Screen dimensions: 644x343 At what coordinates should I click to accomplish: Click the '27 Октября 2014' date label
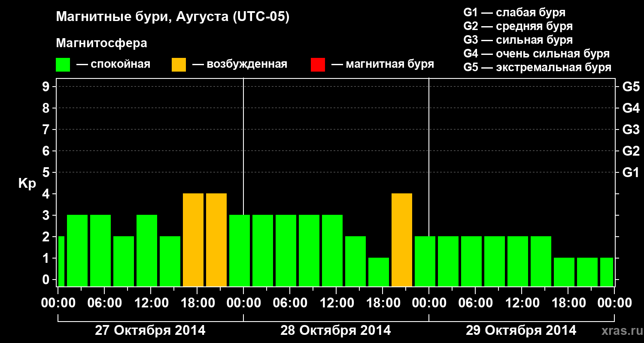(150, 331)
